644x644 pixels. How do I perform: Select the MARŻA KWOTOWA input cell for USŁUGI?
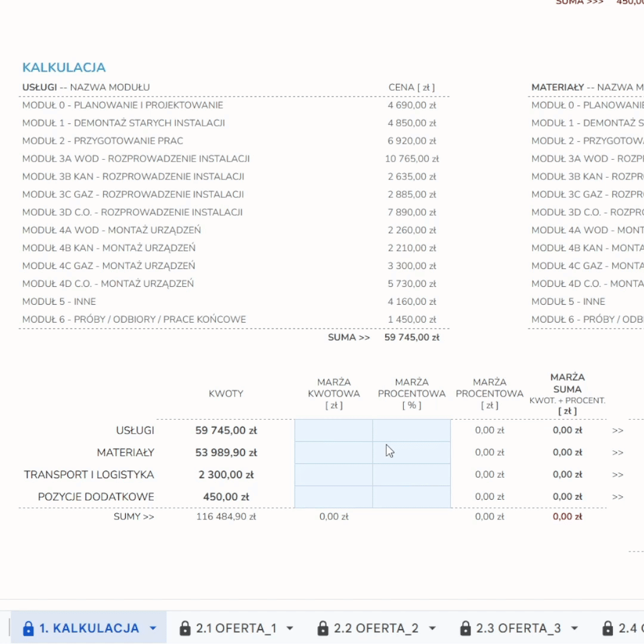coord(333,431)
